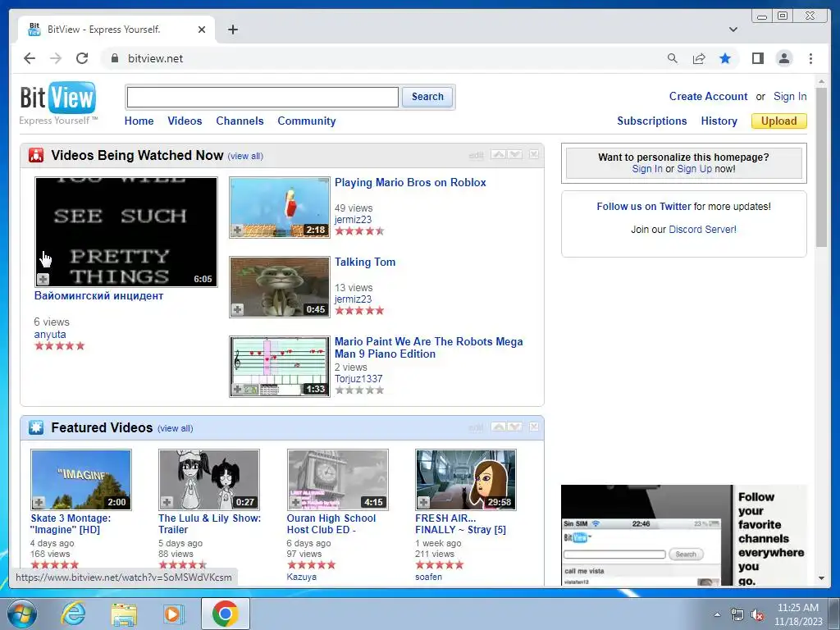Add Lulu & Lily Show to queue
Image resolution: width=840 pixels, height=630 pixels.
[x=167, y=503]
